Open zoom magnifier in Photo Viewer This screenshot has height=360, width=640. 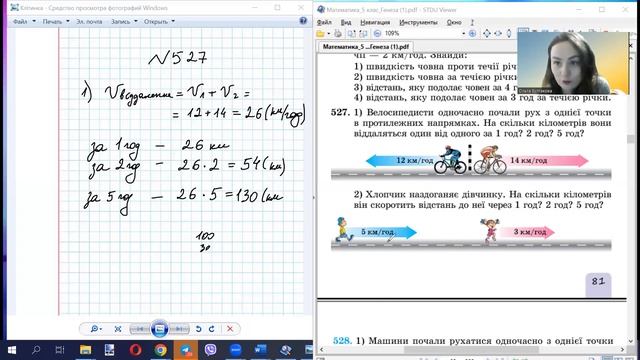pyautogui.click(x=96, y=329)
